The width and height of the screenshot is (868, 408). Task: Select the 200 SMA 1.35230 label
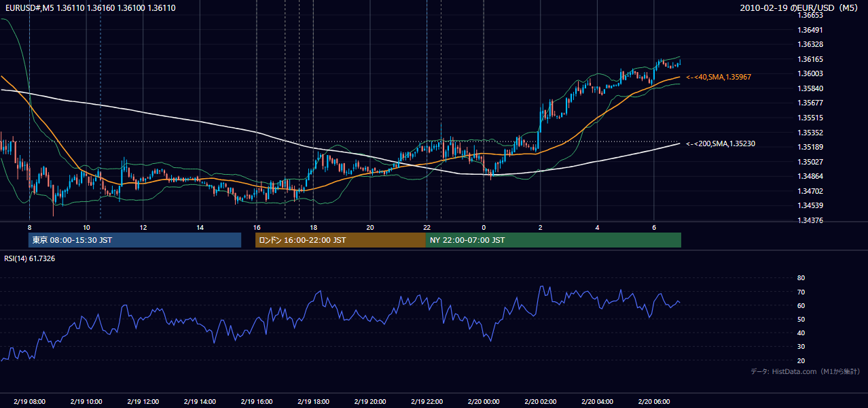[x=720, y=143]
